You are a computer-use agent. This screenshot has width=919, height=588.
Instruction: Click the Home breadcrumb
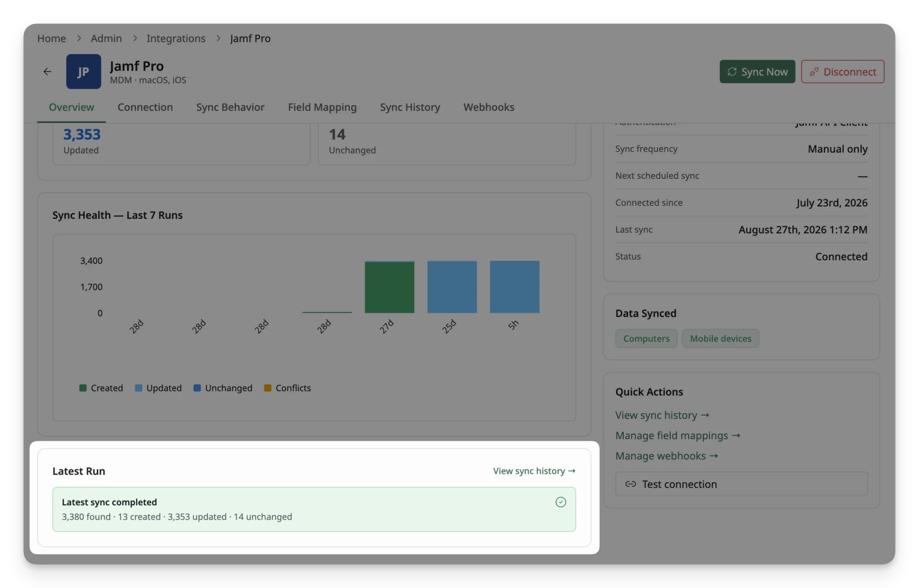point(52,38)
